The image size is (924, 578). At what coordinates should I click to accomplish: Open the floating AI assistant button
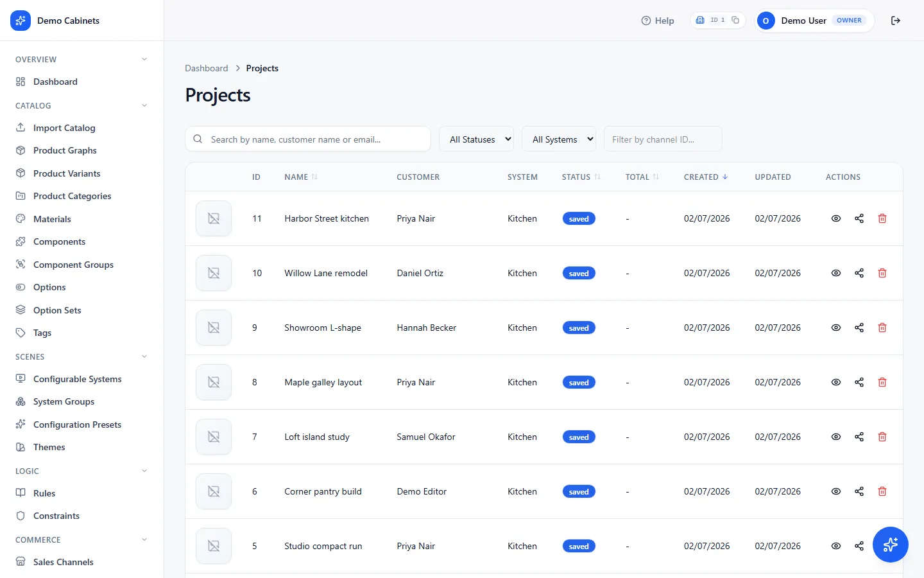click(x=891, y=545)
